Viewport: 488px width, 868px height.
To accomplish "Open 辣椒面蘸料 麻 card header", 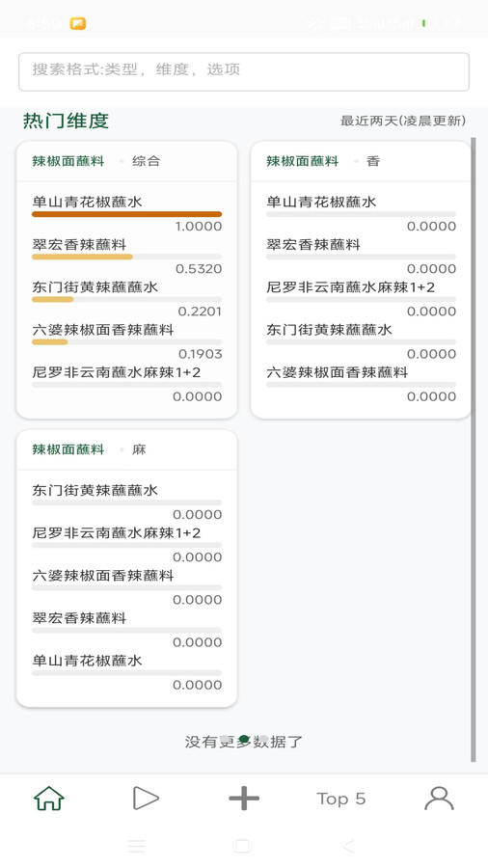I will click(x=126, y=449).
